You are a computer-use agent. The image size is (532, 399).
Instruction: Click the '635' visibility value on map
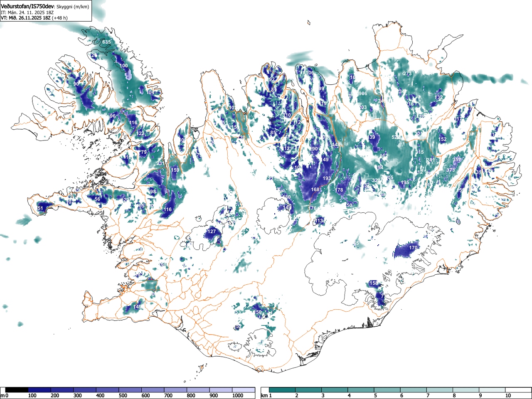coord(107,42)
